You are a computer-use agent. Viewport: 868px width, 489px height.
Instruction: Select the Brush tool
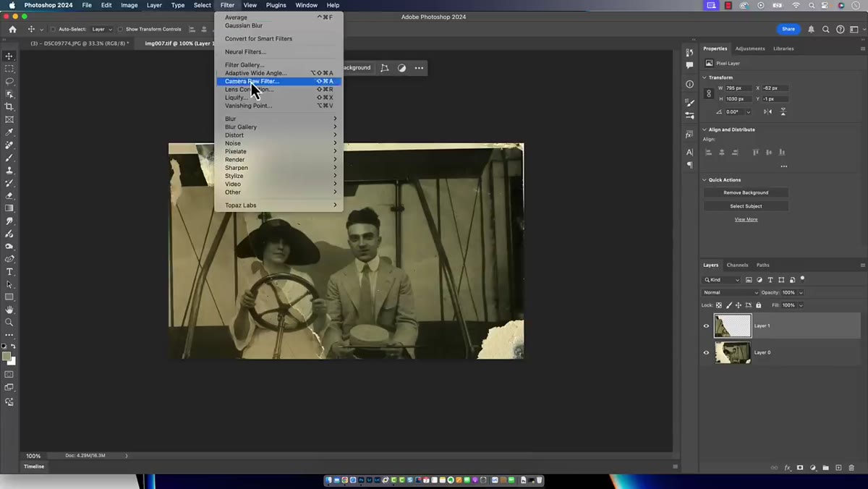coord(9,158)
